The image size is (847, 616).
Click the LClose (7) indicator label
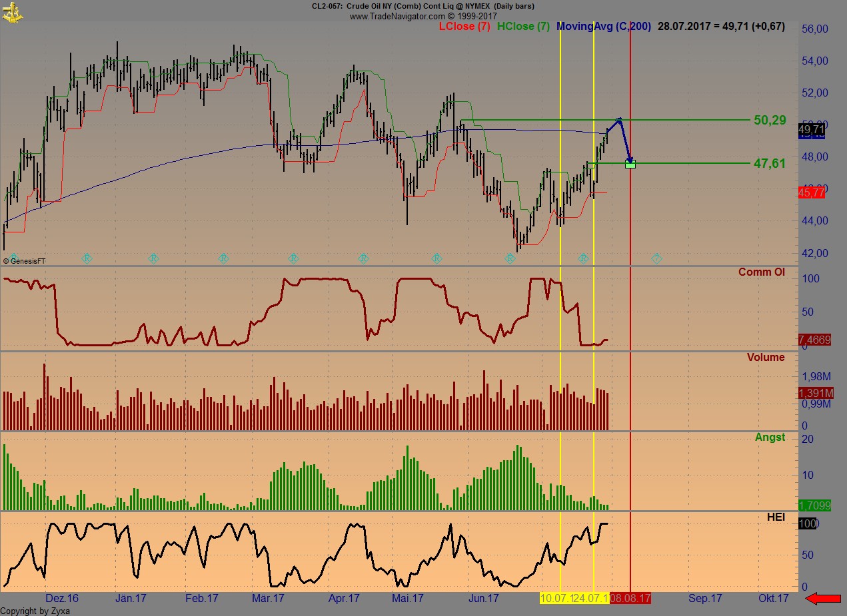coord(464,27)
